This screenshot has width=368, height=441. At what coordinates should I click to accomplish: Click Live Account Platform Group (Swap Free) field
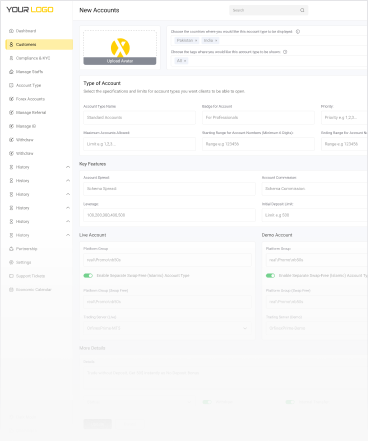167,302
